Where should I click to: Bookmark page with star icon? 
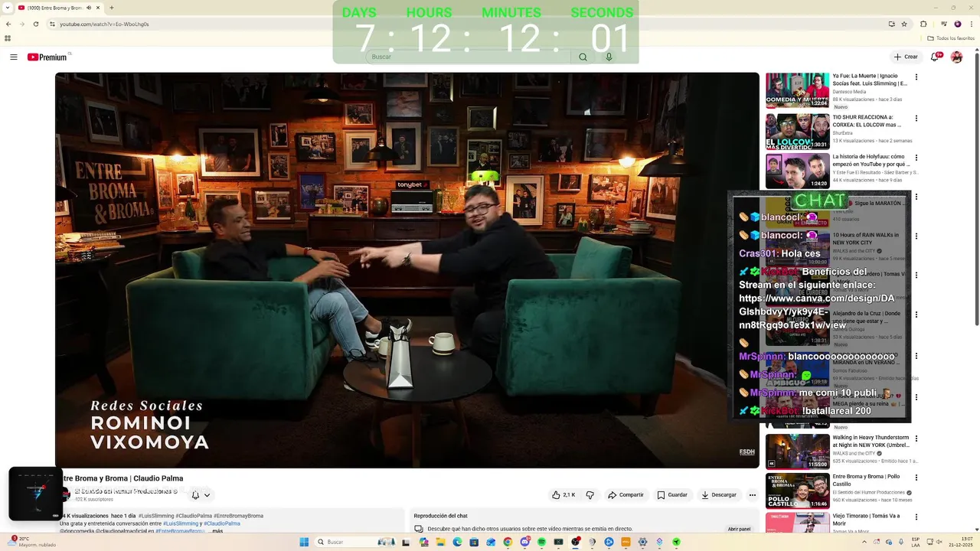pyautogui.click(x=904, y=24)
